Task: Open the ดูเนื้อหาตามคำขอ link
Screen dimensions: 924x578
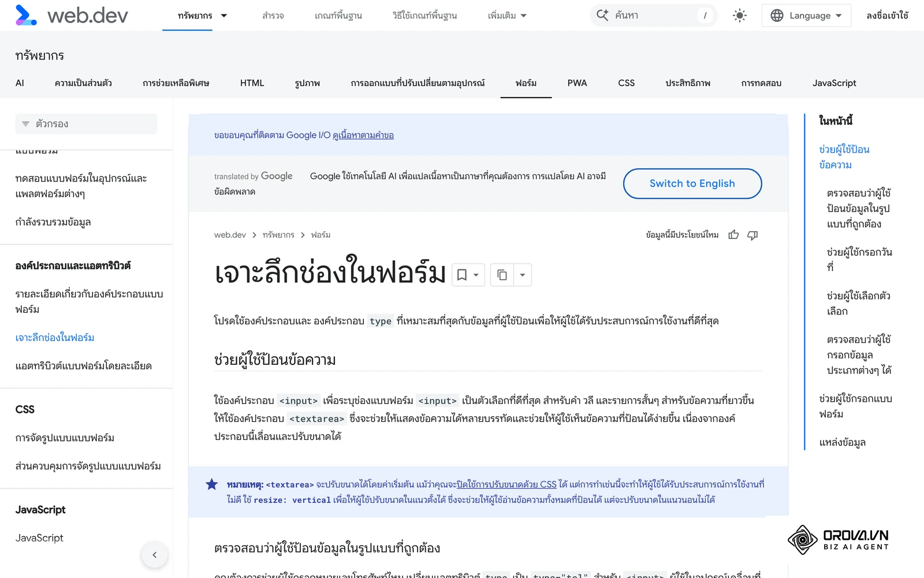Action: pos(363,135)
